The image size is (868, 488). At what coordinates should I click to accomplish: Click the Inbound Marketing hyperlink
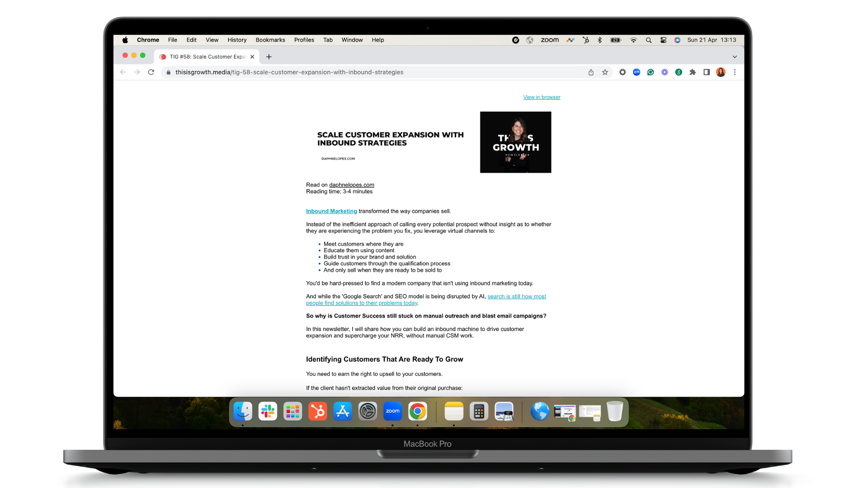pyautogui.click(x=331, y=210)
